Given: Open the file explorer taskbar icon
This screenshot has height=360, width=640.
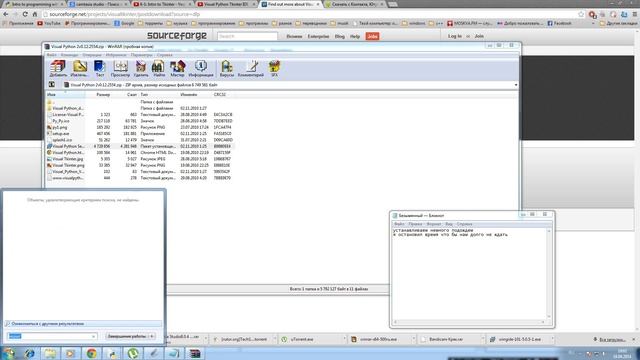Looking at the screenshot, I should click(50, 353).
